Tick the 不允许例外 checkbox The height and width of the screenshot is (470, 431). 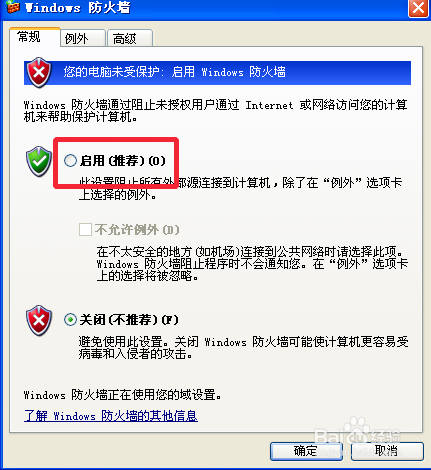coord(85,229)
